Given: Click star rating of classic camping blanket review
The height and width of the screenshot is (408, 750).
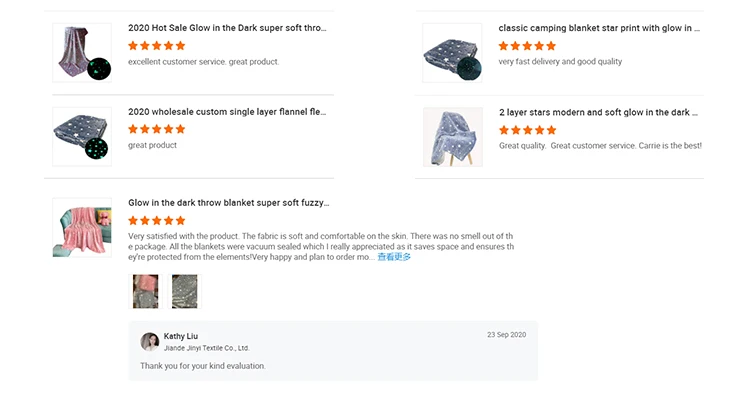Looking at the screenshot, I should 527,46.
